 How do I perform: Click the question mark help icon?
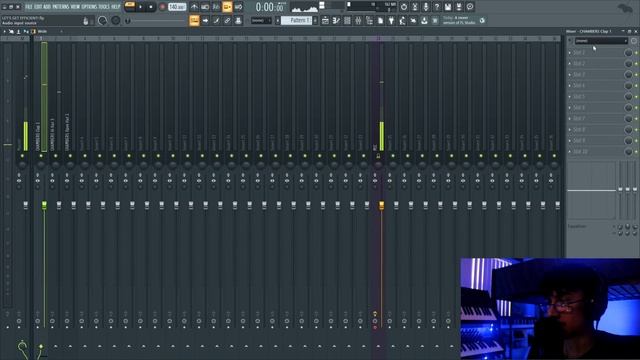pos(437,7)
